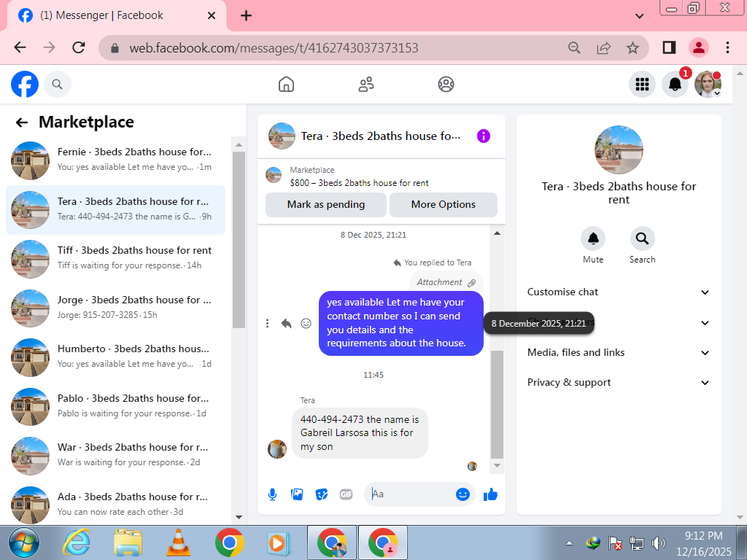Expand the Chat members section chevron
Viewport: 747px width, 560px height.
pyautogui.click(x=705, y=323)
